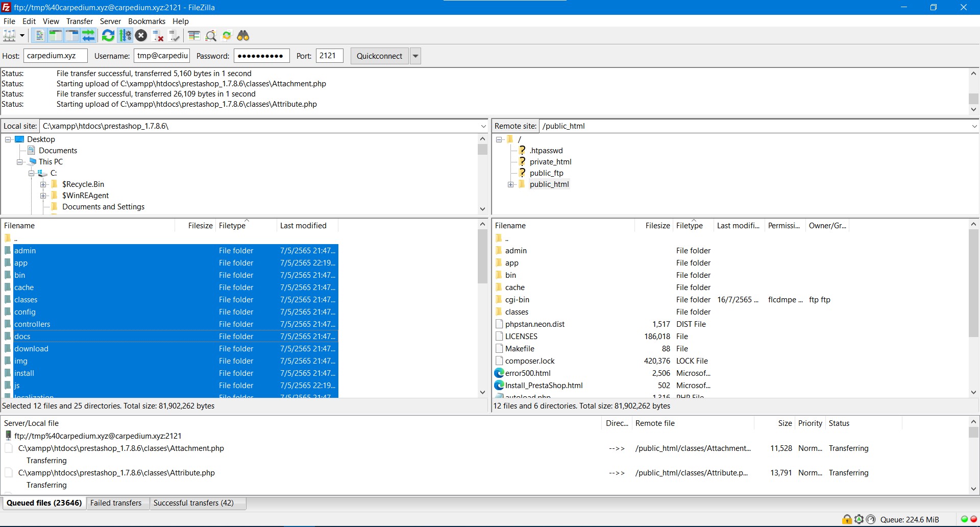Click refresh file lists icon
Screen dimensions: 980x527
pos(108,36)
